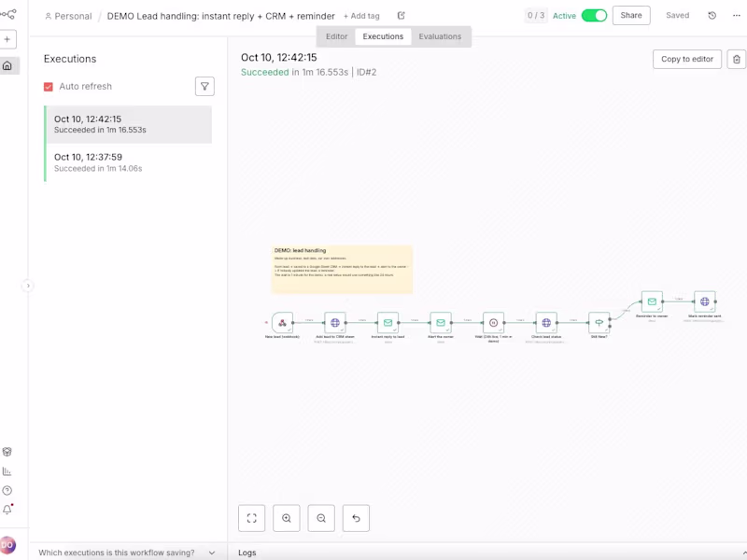Expand Which executions is this workflow saving

pos(127,553)
